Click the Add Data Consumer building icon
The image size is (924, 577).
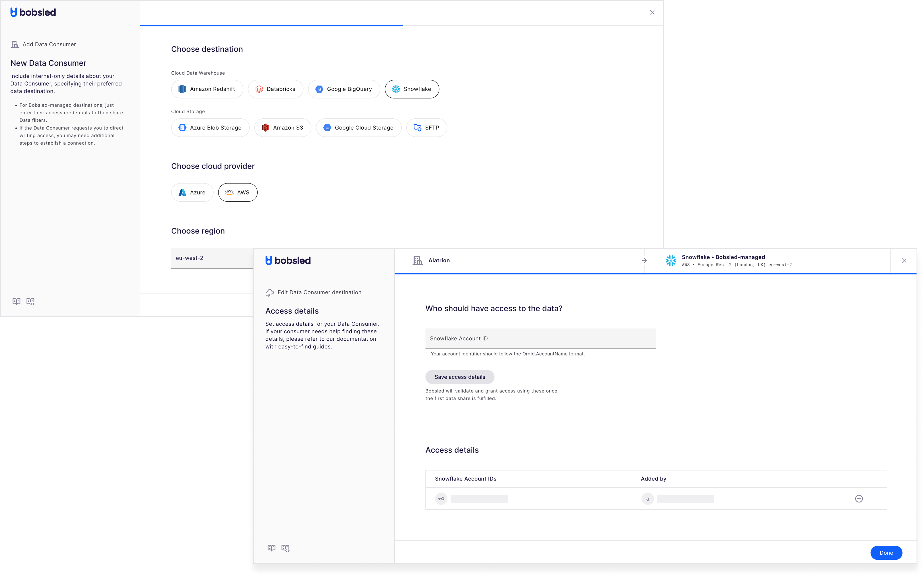pyautogui.click(x=15, y=44)
